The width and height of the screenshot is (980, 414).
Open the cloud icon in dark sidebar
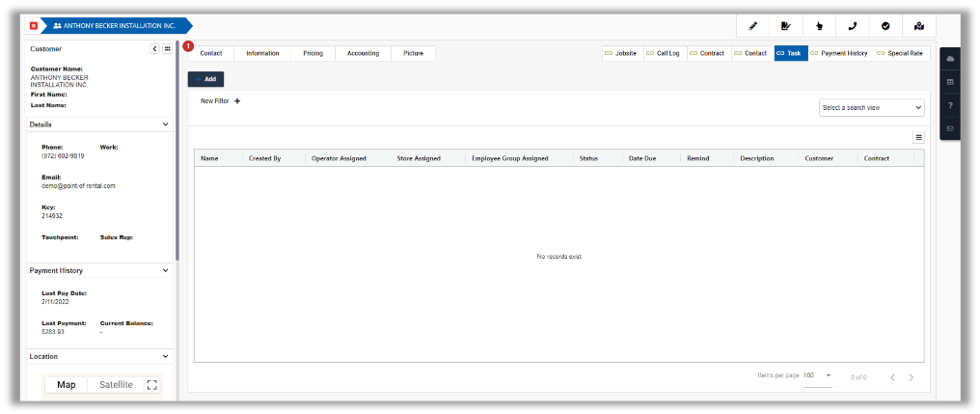(x=951, y=59)
